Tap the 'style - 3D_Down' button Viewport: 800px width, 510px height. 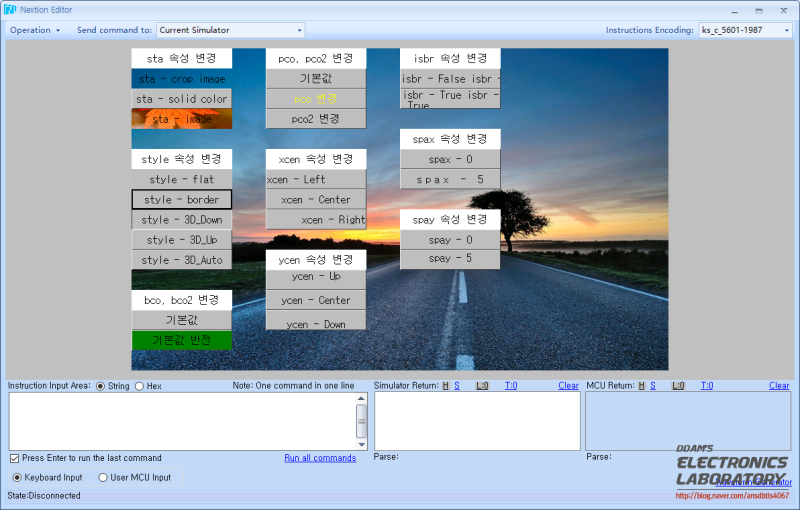tap(182, 219)
